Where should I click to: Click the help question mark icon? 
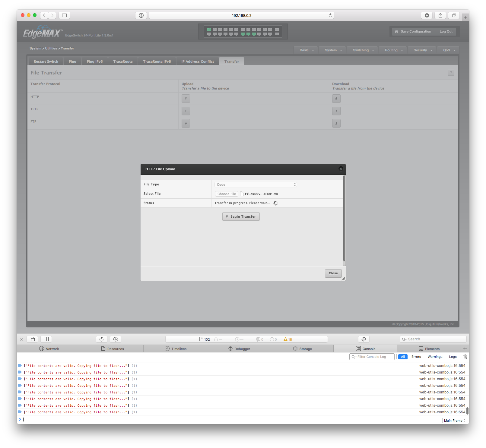(451, 72)
